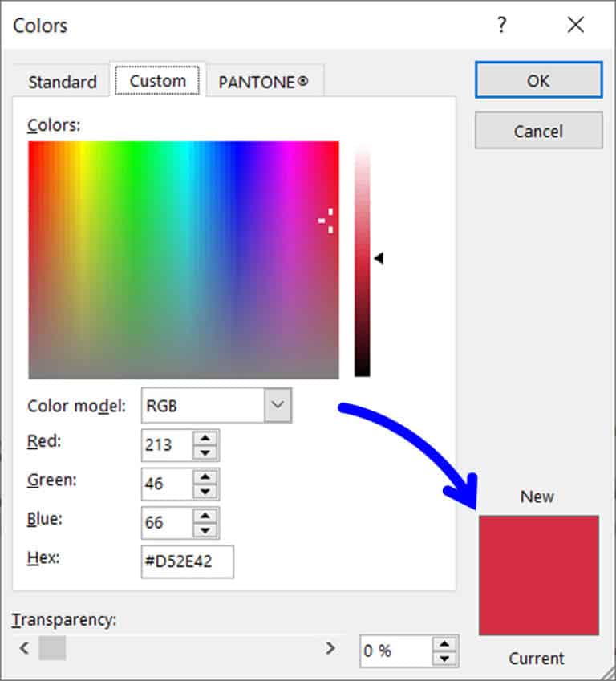Open contextual help with the question mark

click(x=500, y=25)
